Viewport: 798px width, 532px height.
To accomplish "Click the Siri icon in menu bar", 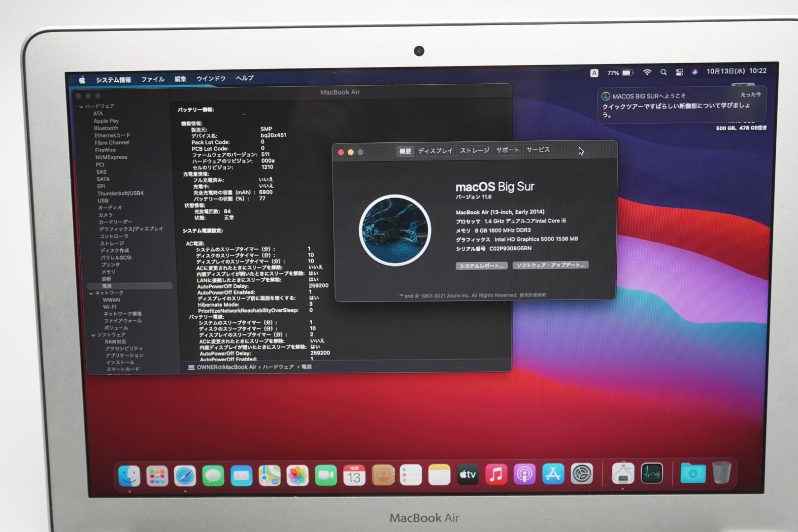I will pos(695,72).
